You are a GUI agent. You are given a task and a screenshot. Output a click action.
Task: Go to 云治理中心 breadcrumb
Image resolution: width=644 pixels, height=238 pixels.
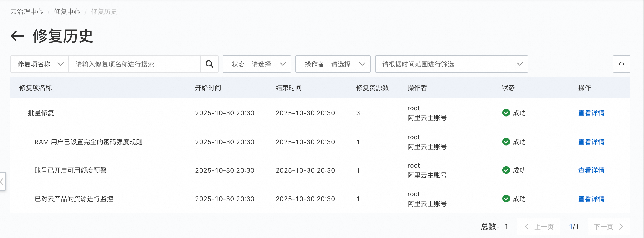(27, 12)
